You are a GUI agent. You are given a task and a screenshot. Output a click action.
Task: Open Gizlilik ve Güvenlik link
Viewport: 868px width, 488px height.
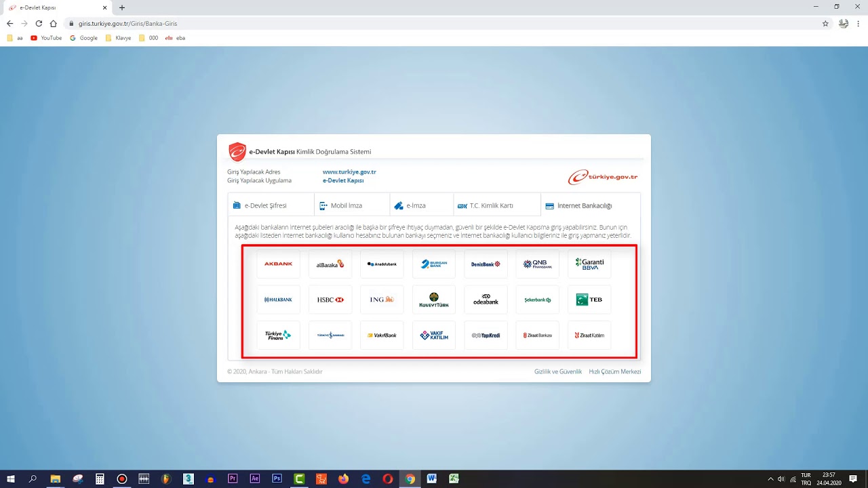pyautogui.click(x=558, y=371)
